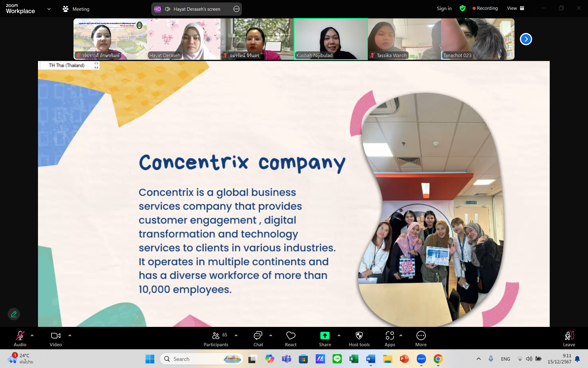
Task: Select Tassika Waroh video thumbnail
Action: pyautogui.click(x=404, y=39)
